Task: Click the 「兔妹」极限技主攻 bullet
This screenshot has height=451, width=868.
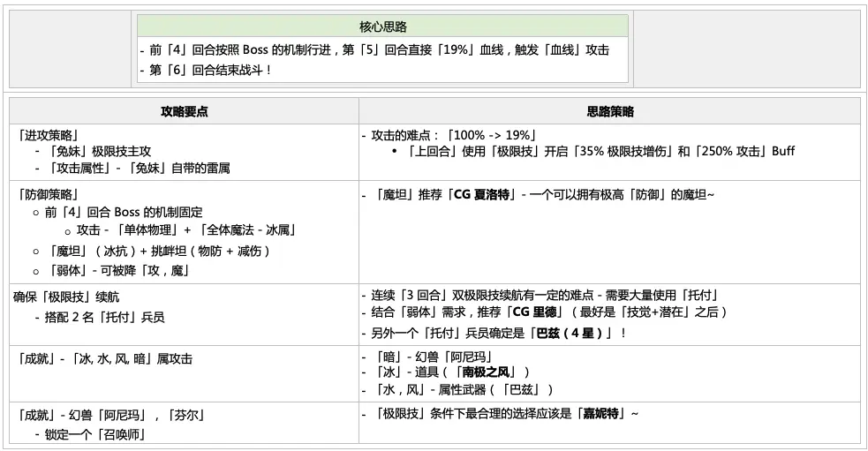Action: point(93,151)
